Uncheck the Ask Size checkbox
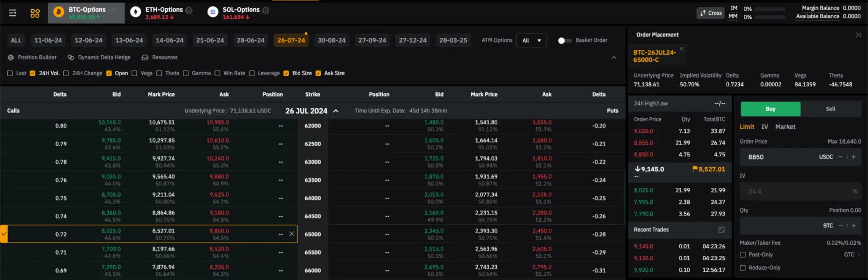The width and height of the screenshot is (868, 280). tap(318, 73)
